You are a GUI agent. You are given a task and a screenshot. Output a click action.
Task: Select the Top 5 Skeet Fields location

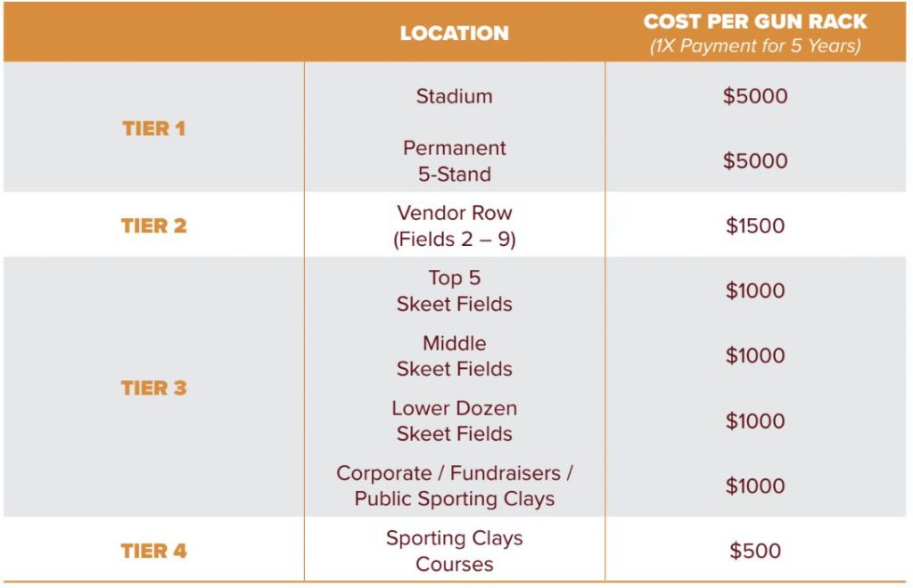[x=454, y=290]
